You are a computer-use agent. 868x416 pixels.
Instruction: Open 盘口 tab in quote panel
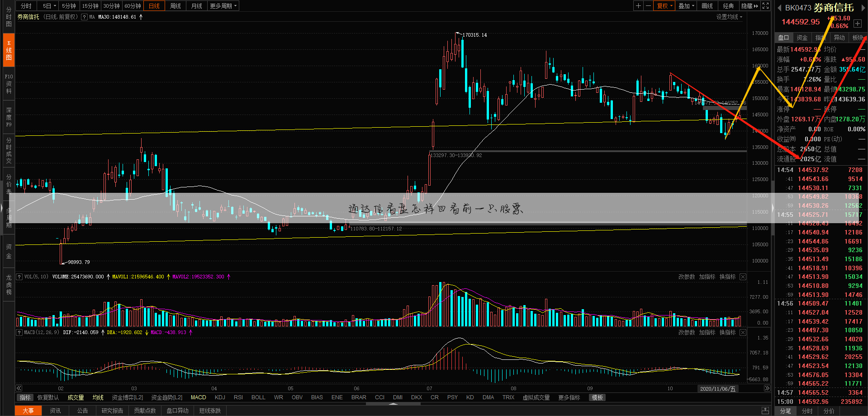point(784,38)
